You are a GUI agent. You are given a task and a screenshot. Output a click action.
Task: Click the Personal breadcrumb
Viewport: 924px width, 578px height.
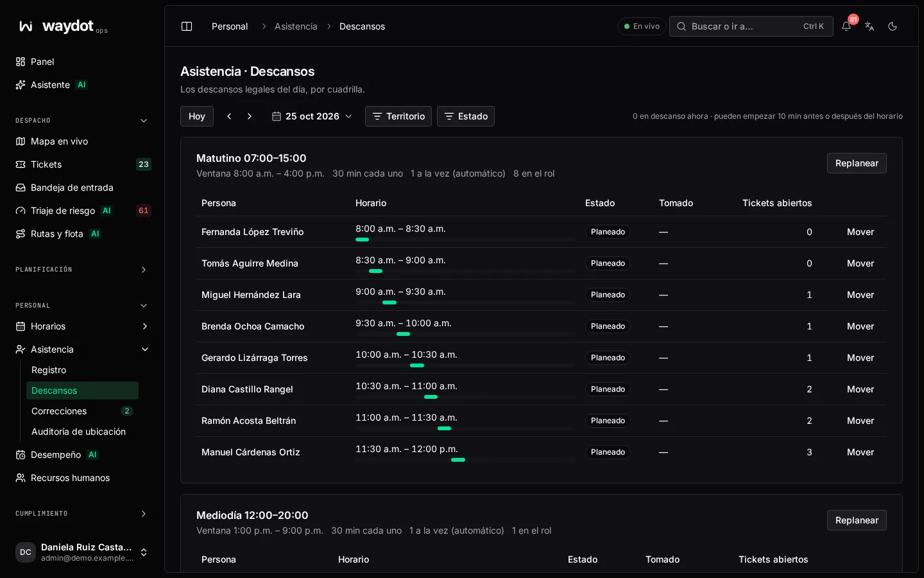pyautogui.click(x=230, y=26)
